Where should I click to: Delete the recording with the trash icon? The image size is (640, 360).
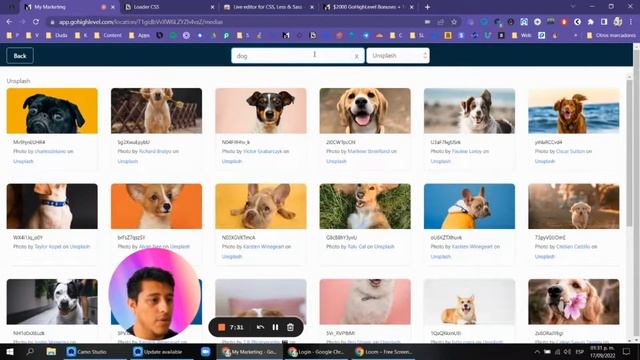[290, 327]
